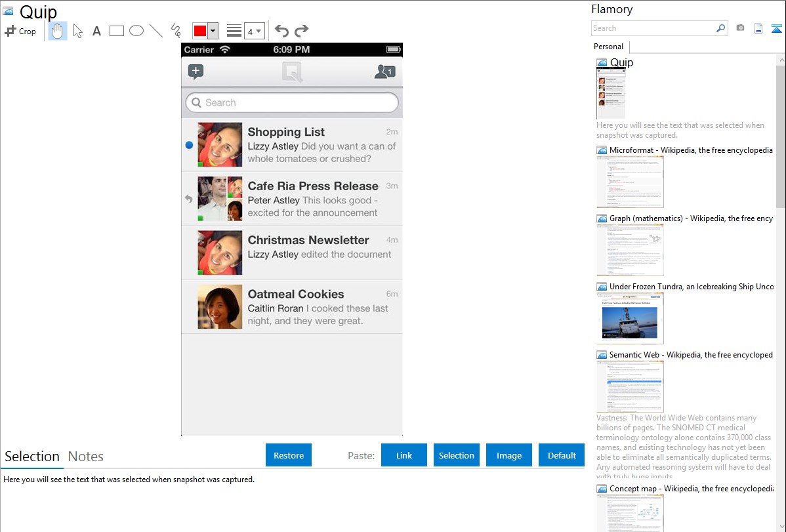Paste as Image
Viewport: 786px width, 532px height.
click(509, 455)
